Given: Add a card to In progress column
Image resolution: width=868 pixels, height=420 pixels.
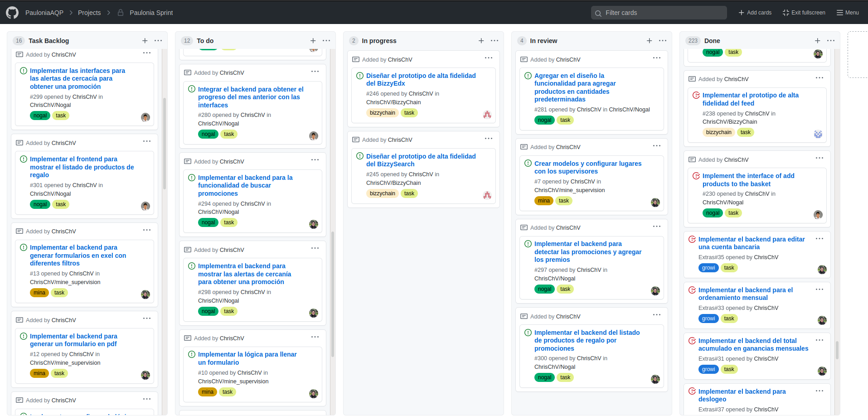Looking at the screenshot, I should click(481, 41).
